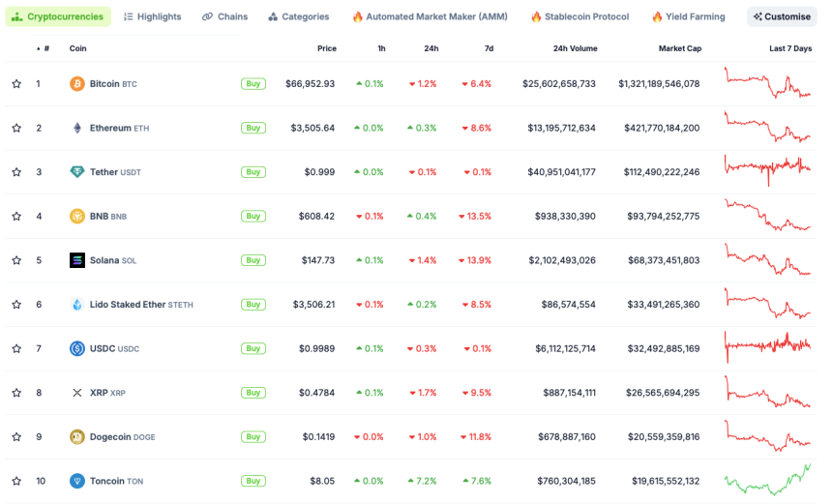Click the Toncoin blue logo icon
This screenshot has width=832, height=504.
(77, 481)
